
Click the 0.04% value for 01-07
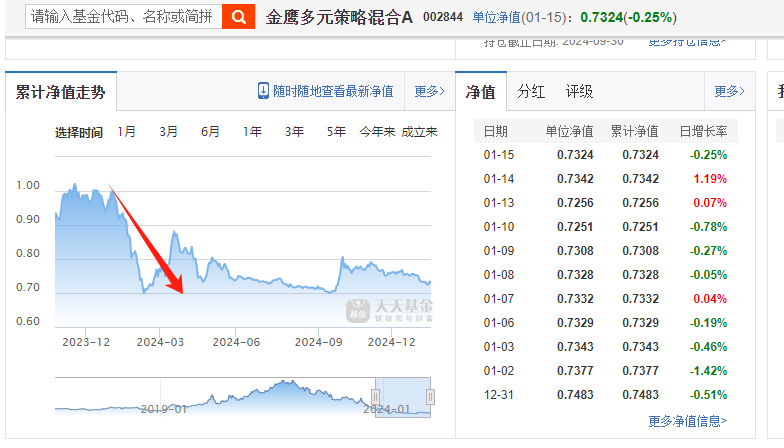pos(710,299)
